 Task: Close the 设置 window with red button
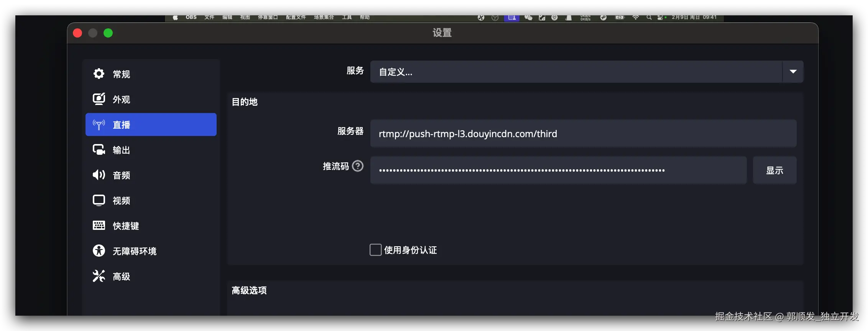77,33
